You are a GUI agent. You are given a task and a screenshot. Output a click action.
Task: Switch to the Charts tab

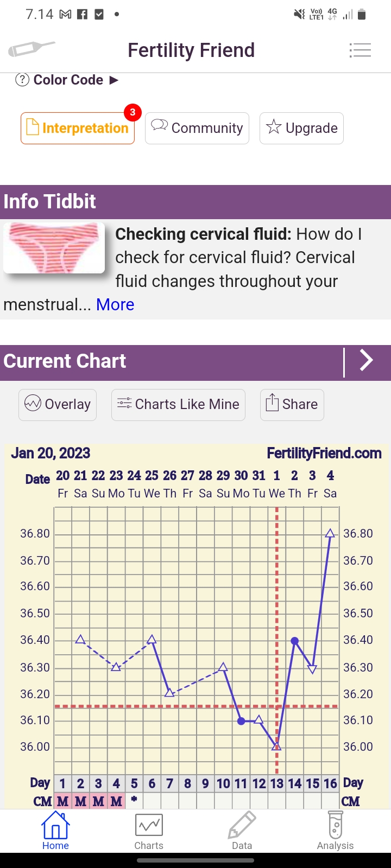(x=149, y=831)
